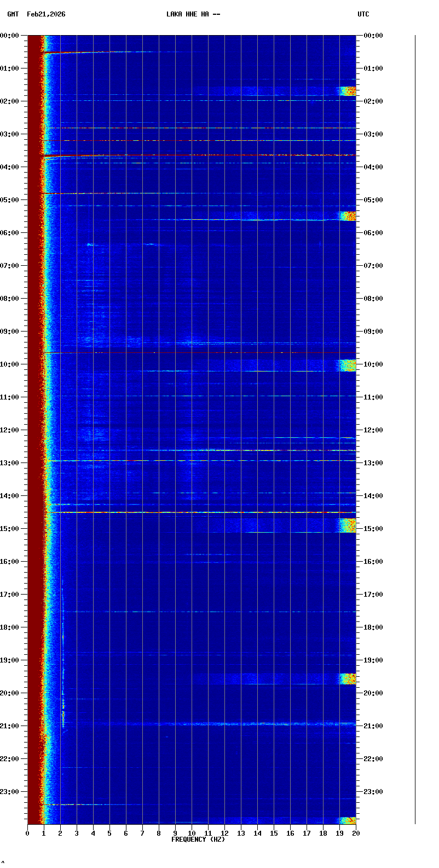The height and width of the screenshot is (868, 439).
Task: Click the Feb21,2026 date label
Action: pyautogui.click(x=46, y=14)
